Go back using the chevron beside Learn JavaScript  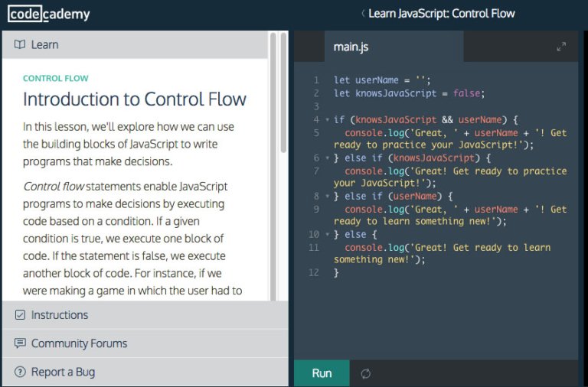[x=363, y=14]
